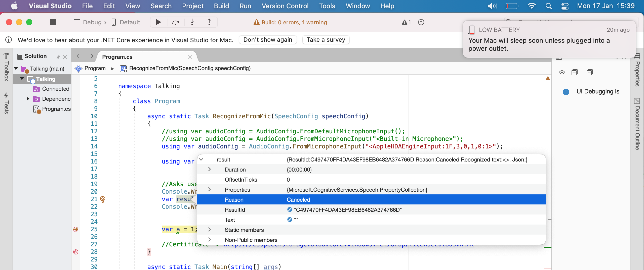
Task: Click the Step Over debugger icon
Action: coord(176,22)
